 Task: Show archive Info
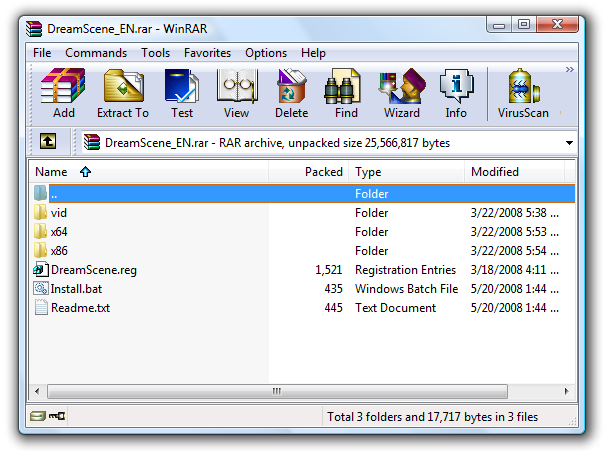[456, 93]
